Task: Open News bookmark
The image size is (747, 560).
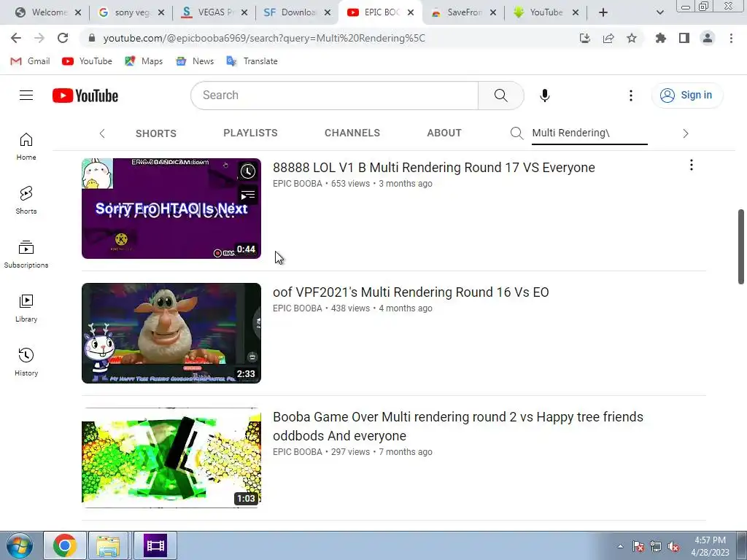Action: (x=194, y=61)
